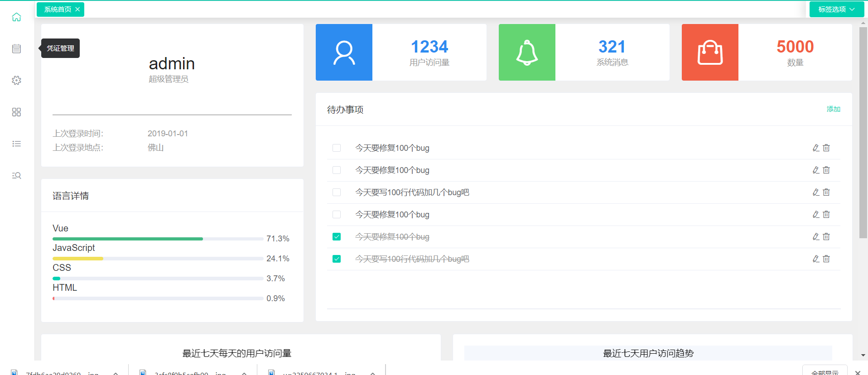Open the 标签选项 dropdown
This screenshot has width=868, height=375.
click(836, 10)
